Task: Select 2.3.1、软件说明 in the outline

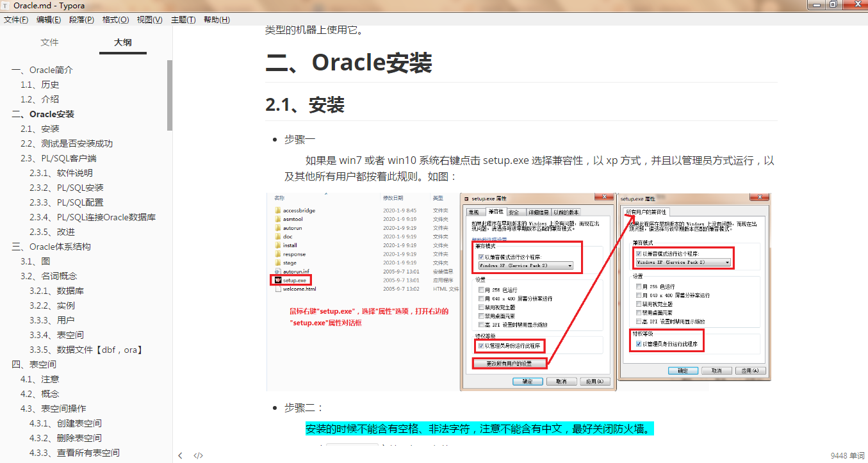Action: 61,173
